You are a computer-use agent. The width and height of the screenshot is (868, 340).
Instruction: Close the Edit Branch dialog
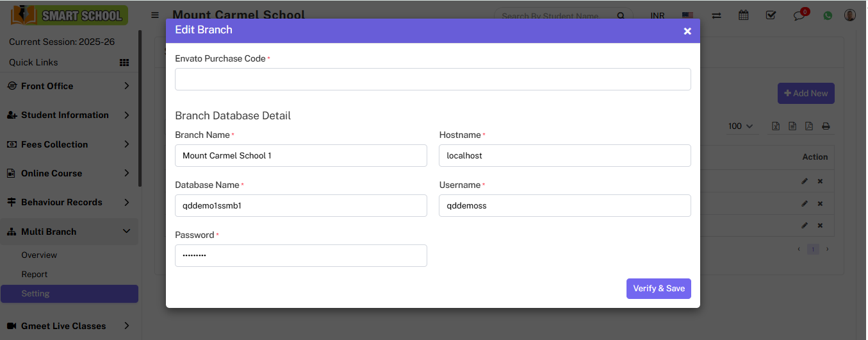pyautogui.click(x=687, y=31)
